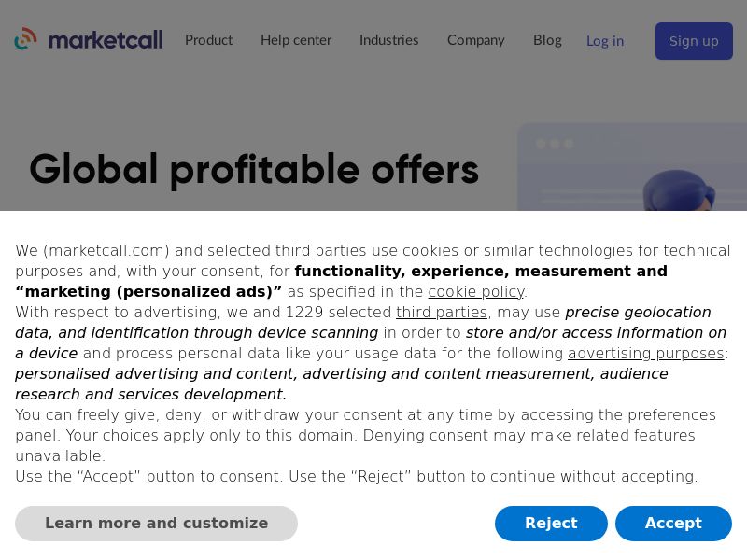Click the browser mockup window dots
The image size is (747, 560).
pos(555,144)
